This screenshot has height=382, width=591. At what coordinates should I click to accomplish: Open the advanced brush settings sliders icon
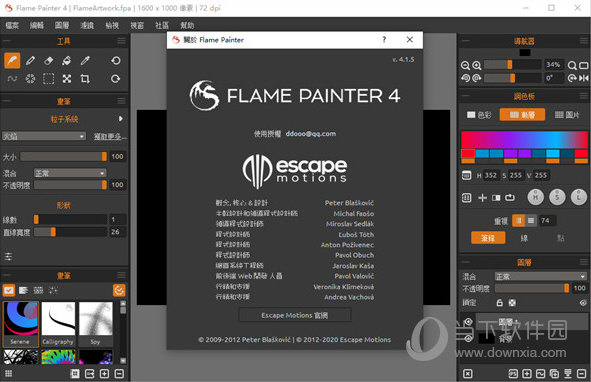click(8, 257)
